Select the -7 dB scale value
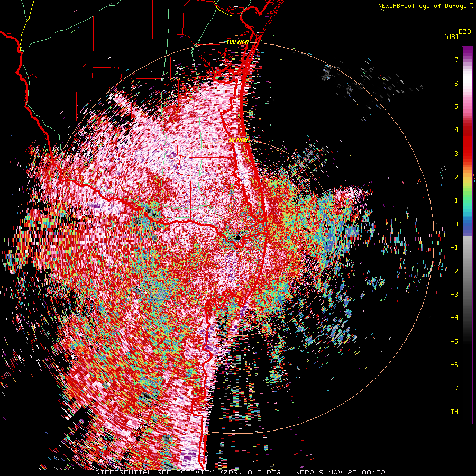Screen dimensions: 476x476 coord(454,388)
